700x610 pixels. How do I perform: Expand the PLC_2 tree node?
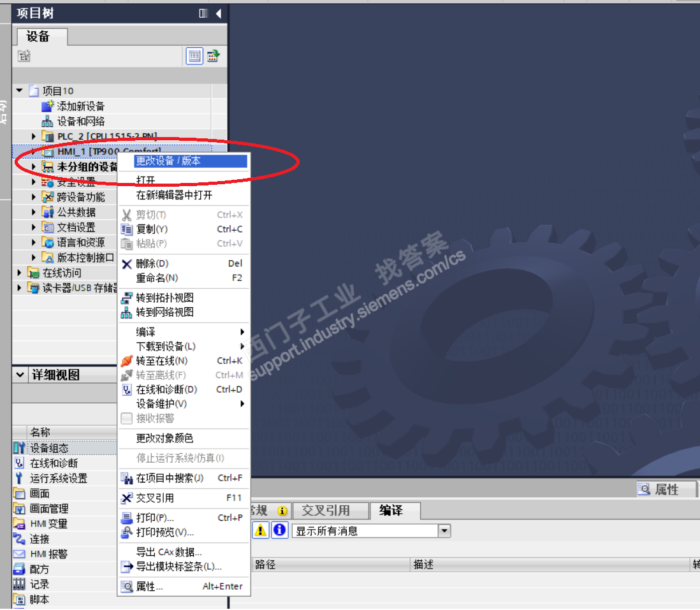(x=34, y=136)
